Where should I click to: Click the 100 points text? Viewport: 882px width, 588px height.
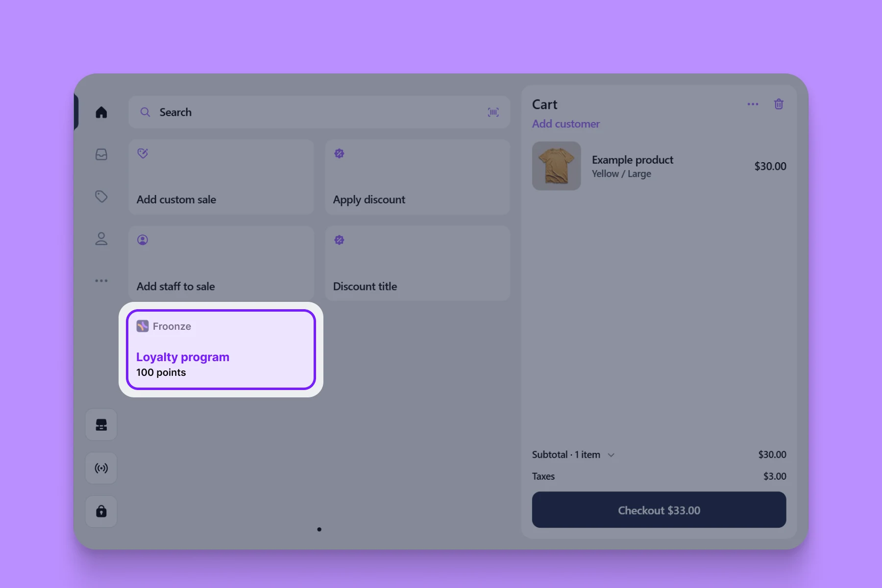(x=161, y=372)
